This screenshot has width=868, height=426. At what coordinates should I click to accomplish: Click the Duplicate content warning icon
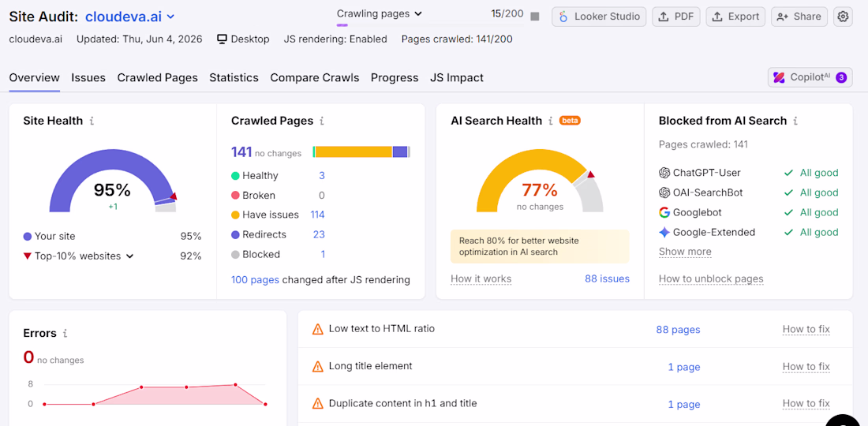tap(318, 403)
